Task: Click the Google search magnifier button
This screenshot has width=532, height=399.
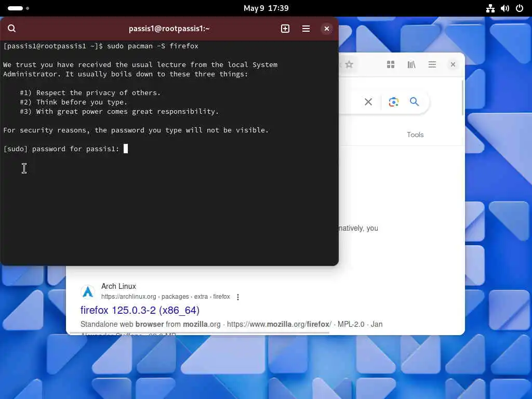Action: point(414,101)
